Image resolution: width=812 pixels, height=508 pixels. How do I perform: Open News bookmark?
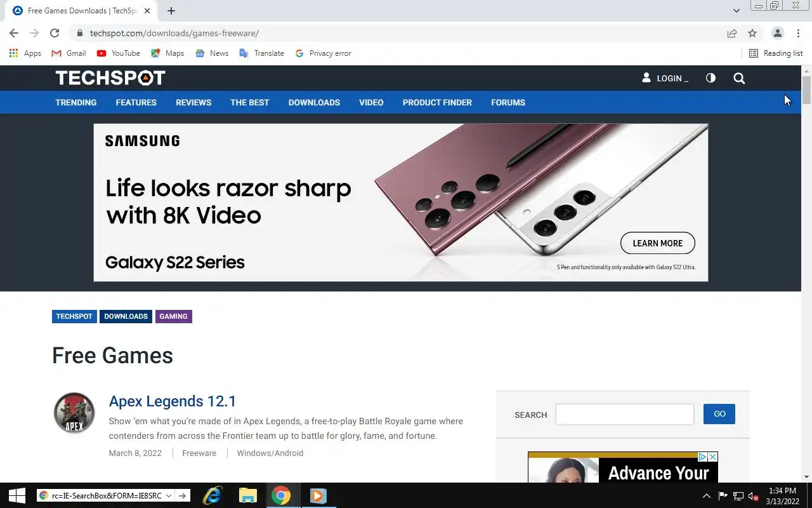pos(212,53)
